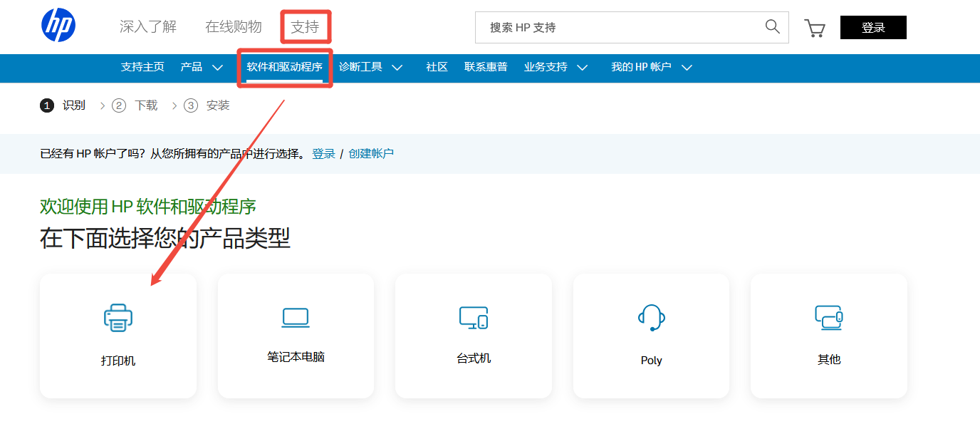
Task: Click the black 登录 button
Action: point(873,27)
